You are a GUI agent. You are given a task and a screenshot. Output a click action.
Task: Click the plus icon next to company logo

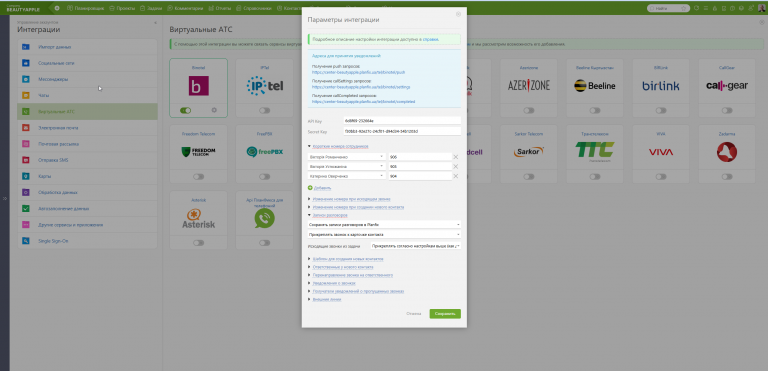(x=57, y=8)
